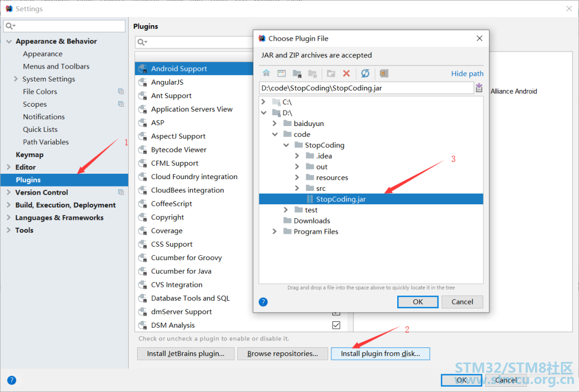Viewport: 579px width, 392px height.
Task: Click the red Delete icon in file chooser
Action: [x=346, y=73]
